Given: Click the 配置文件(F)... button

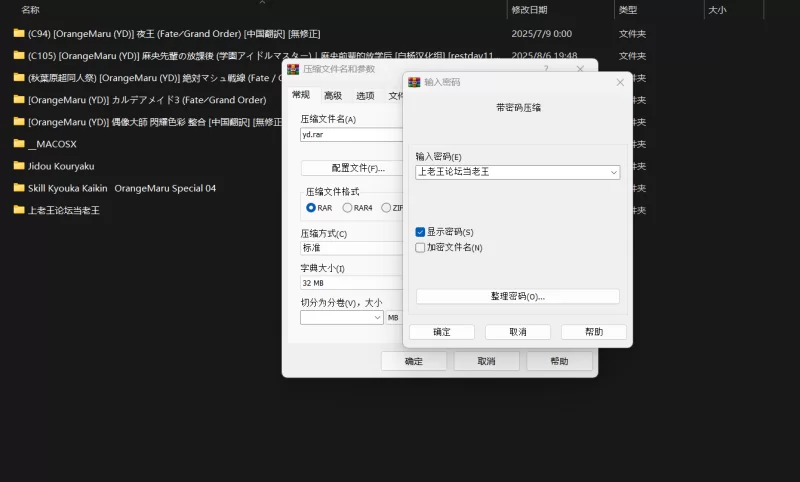Looking at the screenshot, I should [x=352, y=168].
